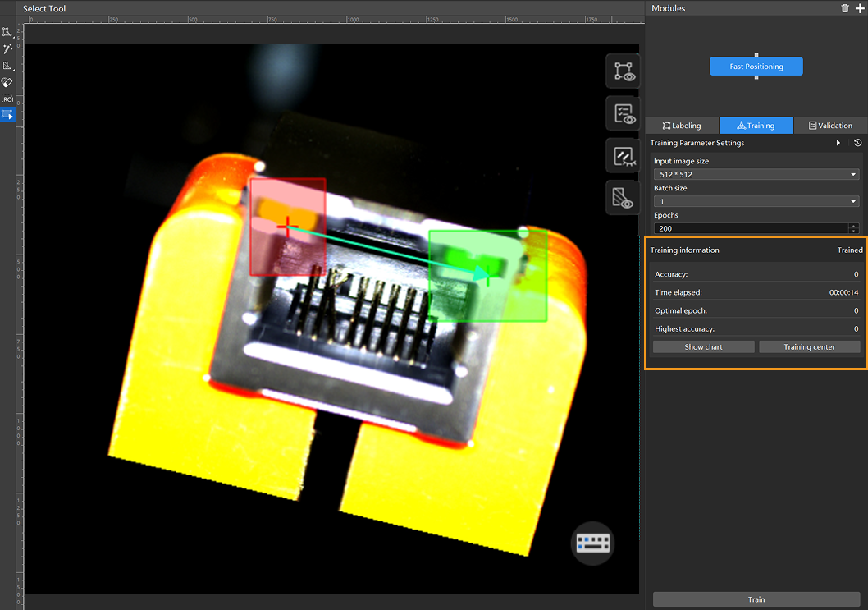The image size is (868, 610).
Task: Pick the Eraser tool
Action: [7, 82]
